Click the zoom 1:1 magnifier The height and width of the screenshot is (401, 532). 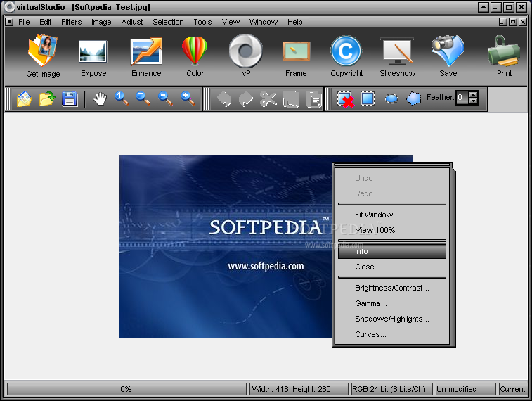pos(121,98)
